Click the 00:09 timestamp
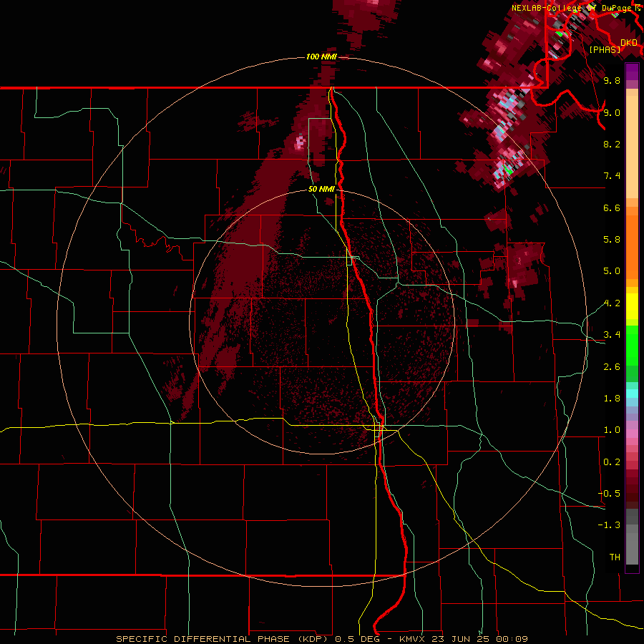The height and width of the screenshot is (644, 644). coord(512,639)
